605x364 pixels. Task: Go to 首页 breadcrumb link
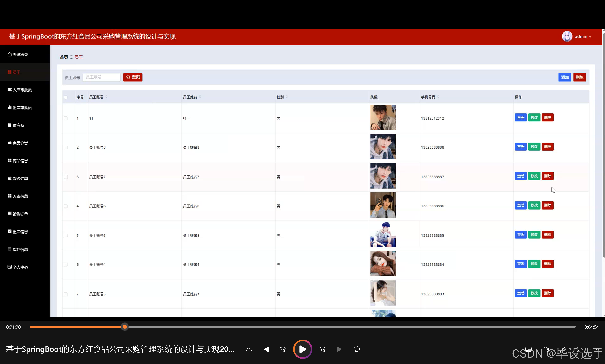coord(64,57)
